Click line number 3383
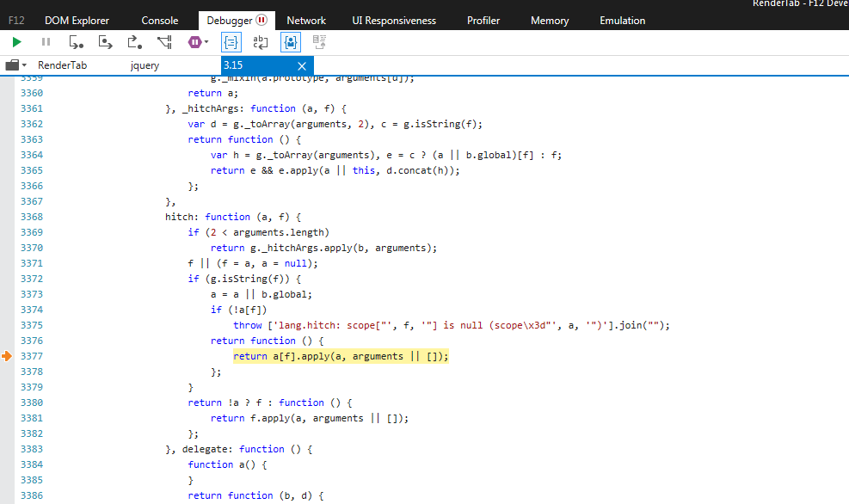Screen dimensions: 849x504 32,449
